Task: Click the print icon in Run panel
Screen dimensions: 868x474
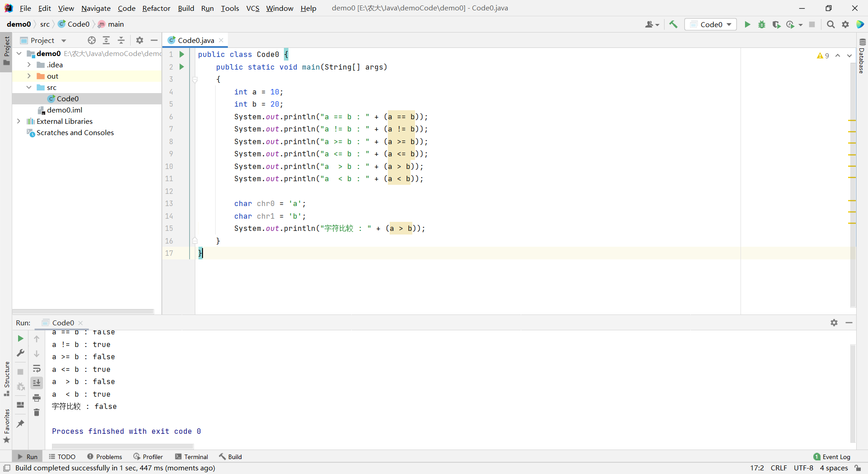Action: 37,398
